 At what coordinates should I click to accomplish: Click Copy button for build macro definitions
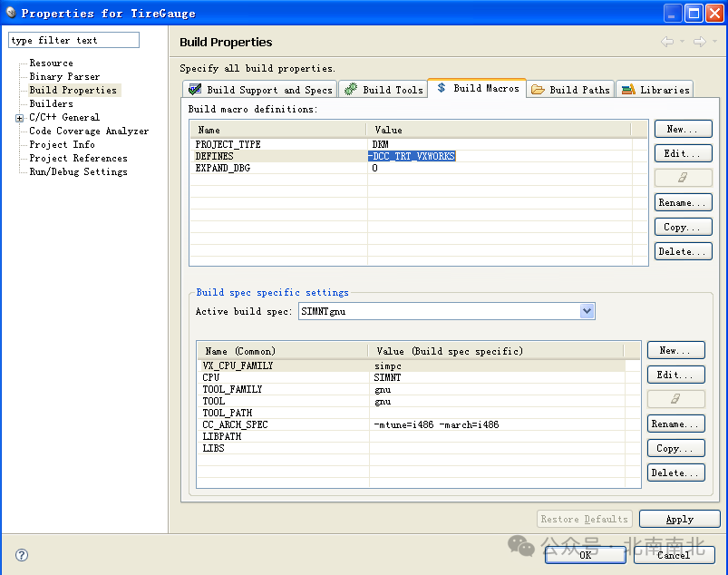(x=683, y=227)
